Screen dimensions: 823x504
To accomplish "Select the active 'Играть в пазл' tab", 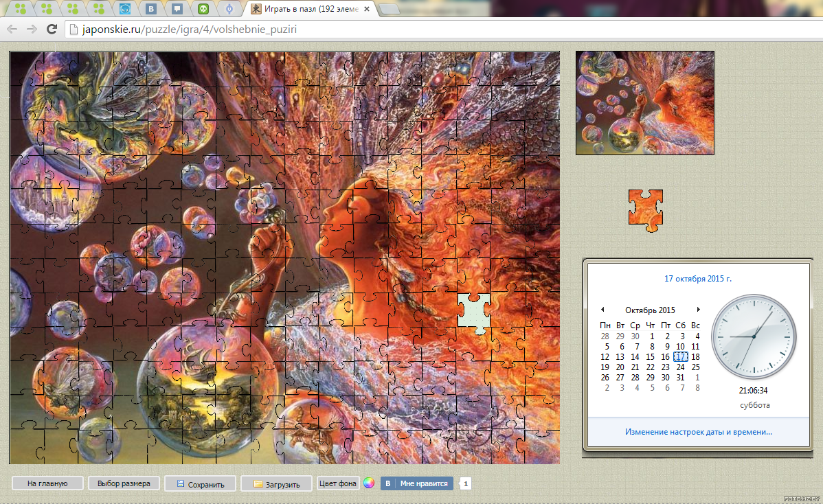I will pos(311,9).
